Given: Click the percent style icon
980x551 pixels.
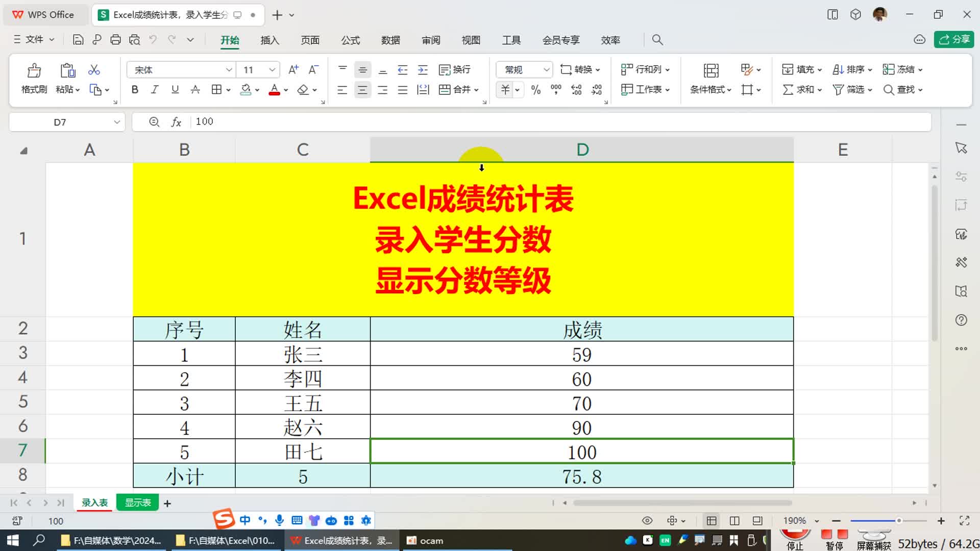Looking at the screenshot, I should coord(535,90).
